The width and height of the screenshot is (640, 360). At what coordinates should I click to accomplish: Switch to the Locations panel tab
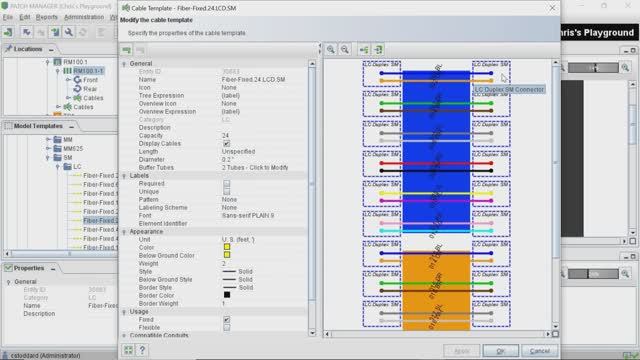click(28, 49)
